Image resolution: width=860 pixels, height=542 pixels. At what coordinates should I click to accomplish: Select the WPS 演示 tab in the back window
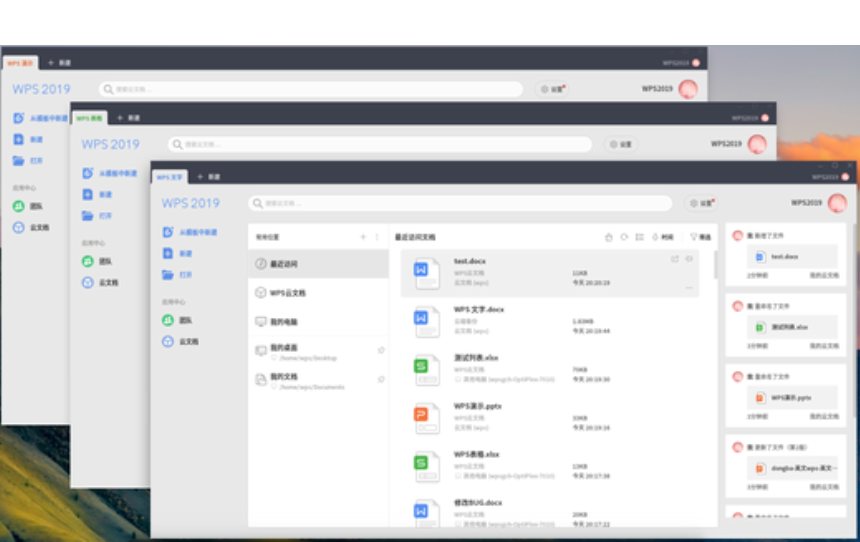[20, 63]
